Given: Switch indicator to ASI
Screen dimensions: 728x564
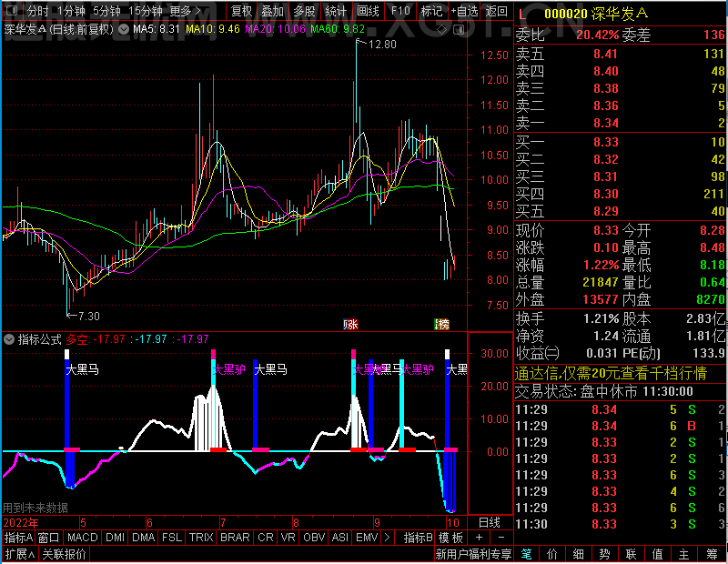Looking at the screenshot, I should click(x=339, y=538).
